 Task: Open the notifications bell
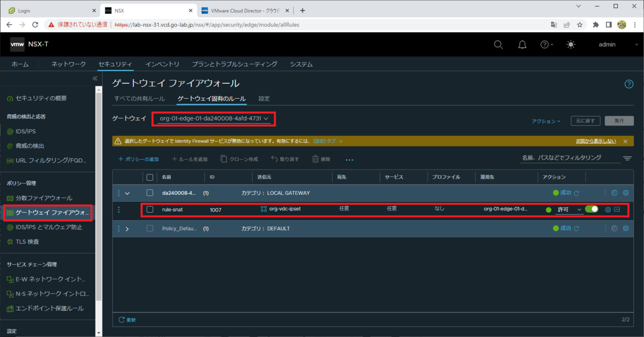tap(522, 45)
